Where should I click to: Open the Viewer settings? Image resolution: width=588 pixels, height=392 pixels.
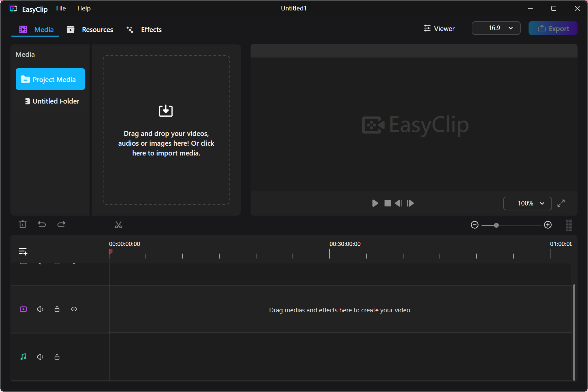[x=439, y=28]
